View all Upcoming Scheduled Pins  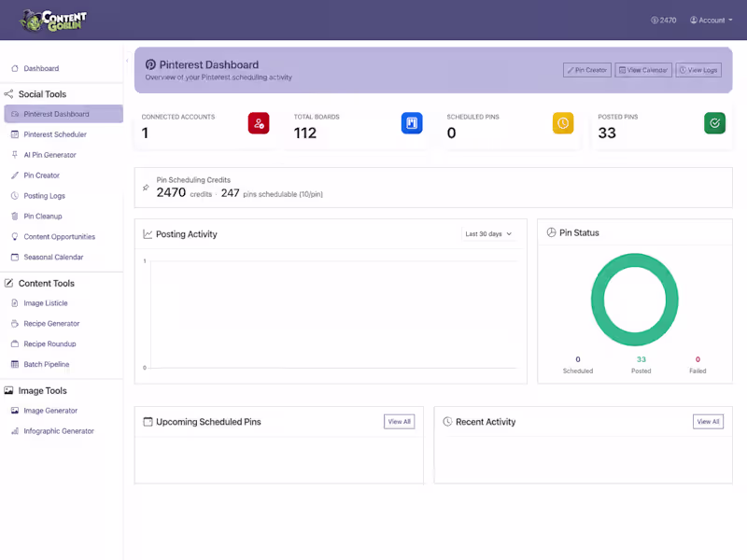[x=400, y=422]
